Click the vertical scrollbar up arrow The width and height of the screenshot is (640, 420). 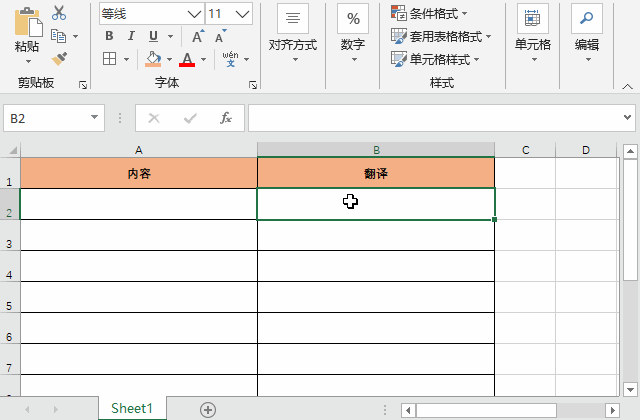[630, 151]
